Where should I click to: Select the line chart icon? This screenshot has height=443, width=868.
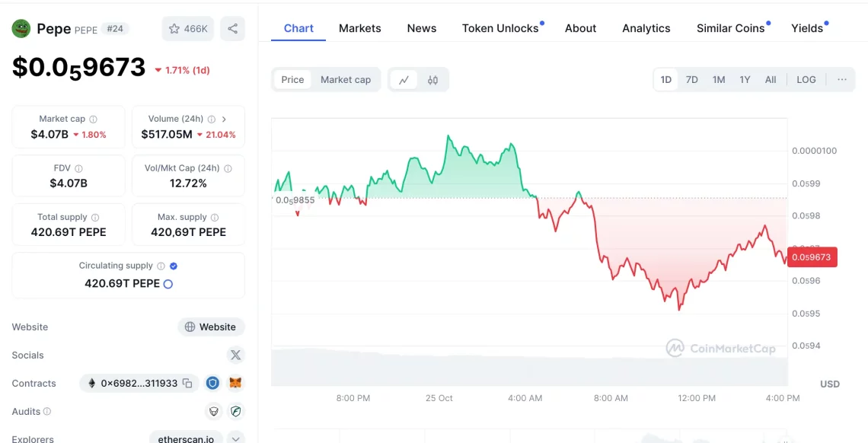point(404,80)
